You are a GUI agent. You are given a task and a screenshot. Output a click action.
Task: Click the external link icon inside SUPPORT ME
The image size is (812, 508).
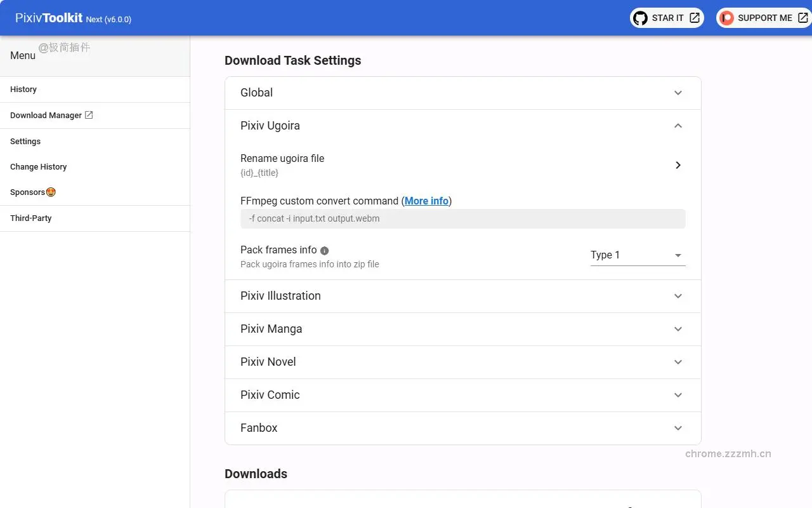(x=802, y=18)
